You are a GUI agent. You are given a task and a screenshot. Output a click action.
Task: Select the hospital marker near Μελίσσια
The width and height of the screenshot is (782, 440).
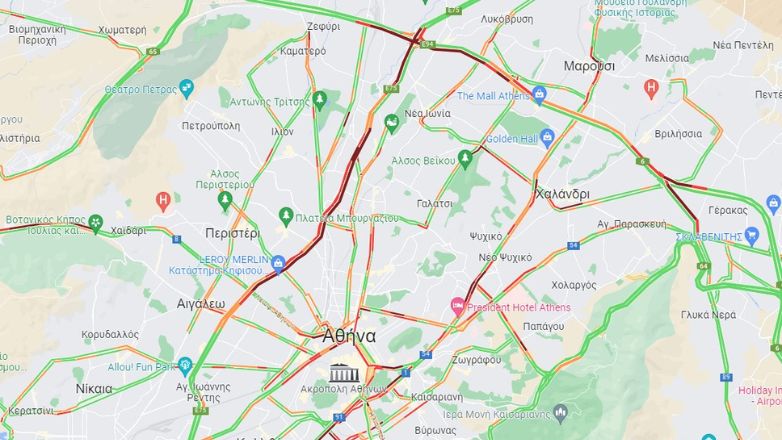[x=651, y=89]
